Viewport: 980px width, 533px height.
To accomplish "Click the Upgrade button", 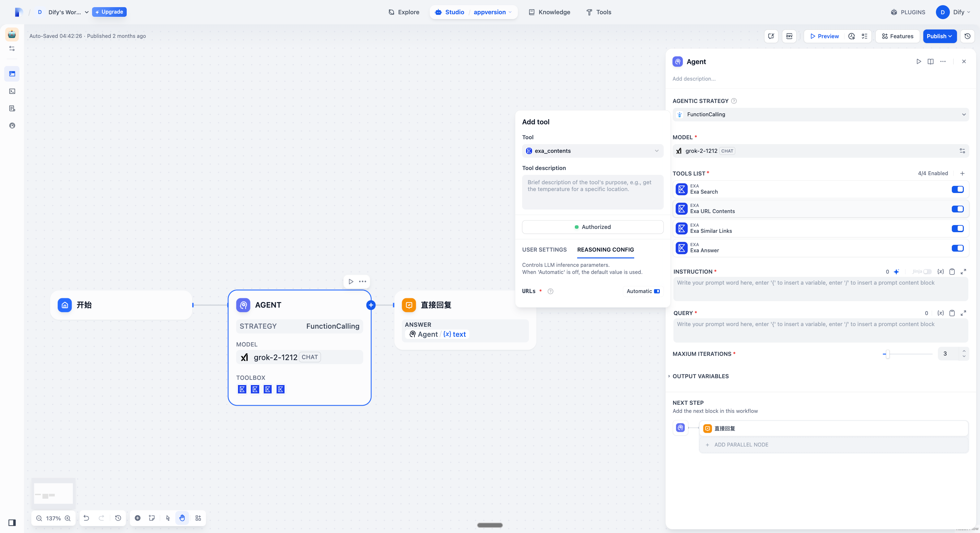I will (x=109, y=12).
